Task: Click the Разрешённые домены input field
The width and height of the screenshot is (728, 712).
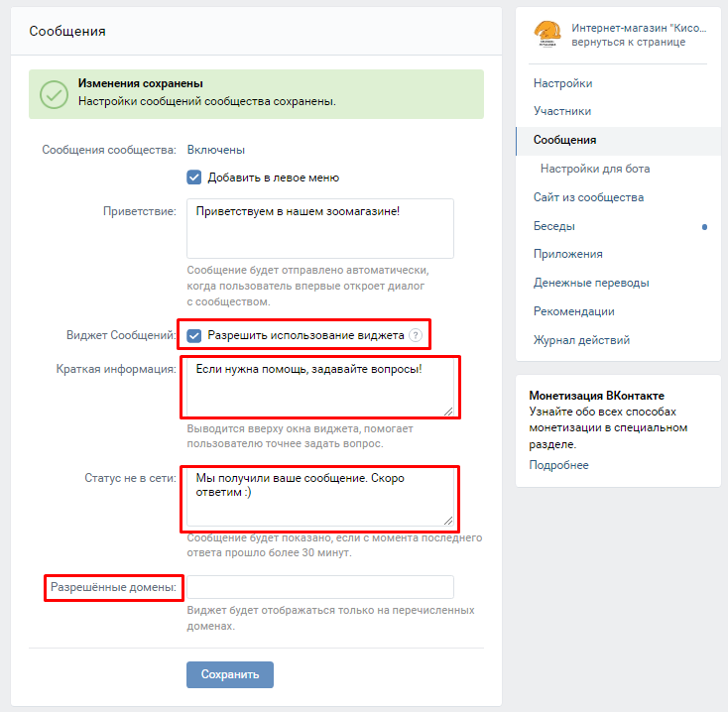Action: pyautogui.click(x=319, y=587)
